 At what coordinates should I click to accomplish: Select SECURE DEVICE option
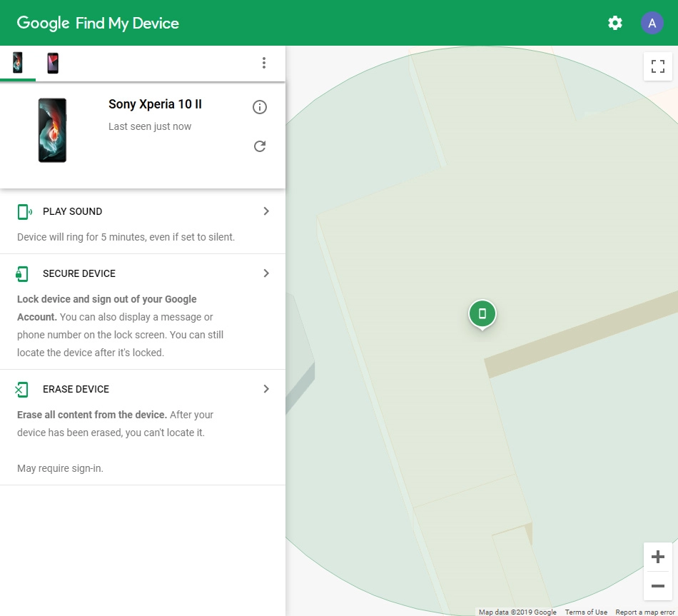pyautogui.click(x=79, y=274)
